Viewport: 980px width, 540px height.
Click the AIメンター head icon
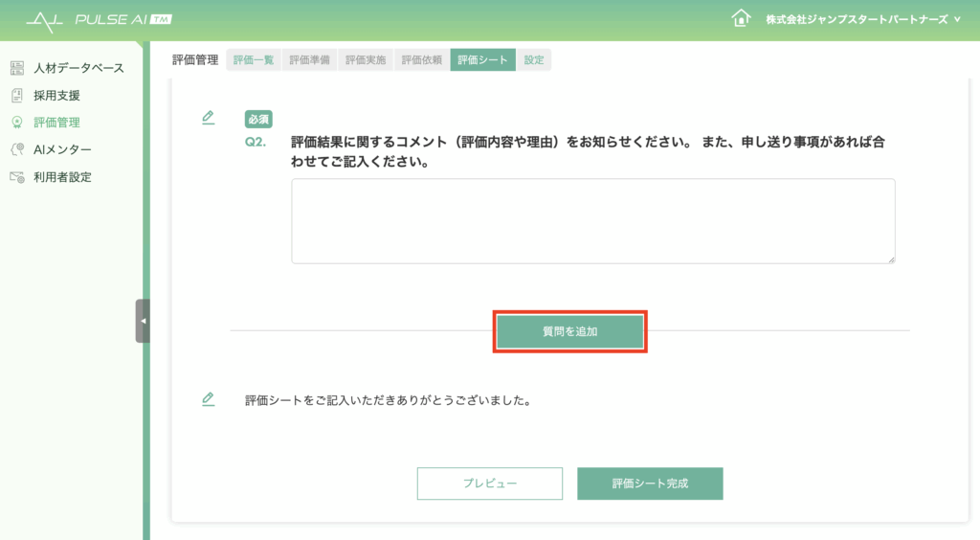click(17, 149)
